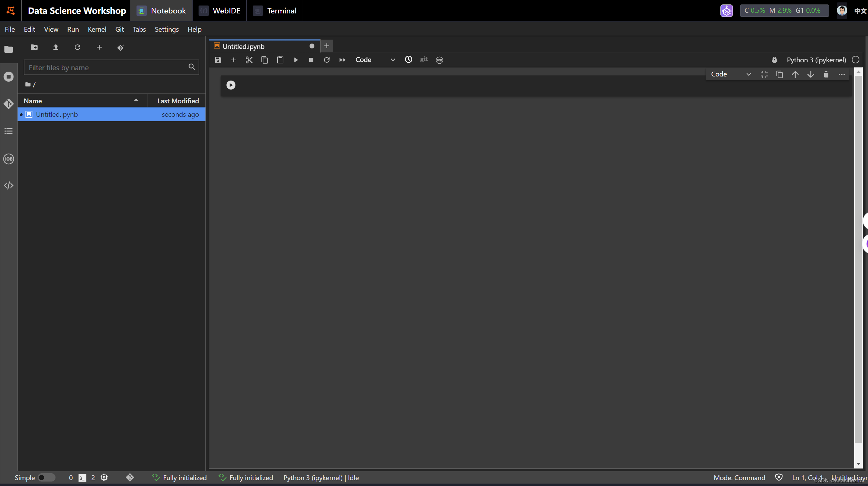868x486 pixels.
Task: Delete the cell with the trash icon
Action: (x=826, y=74)
